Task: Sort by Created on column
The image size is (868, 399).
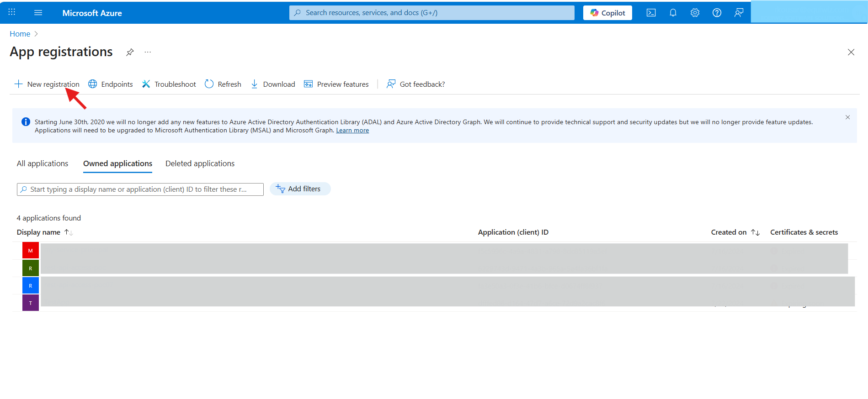Action: (x=735, y=232)
